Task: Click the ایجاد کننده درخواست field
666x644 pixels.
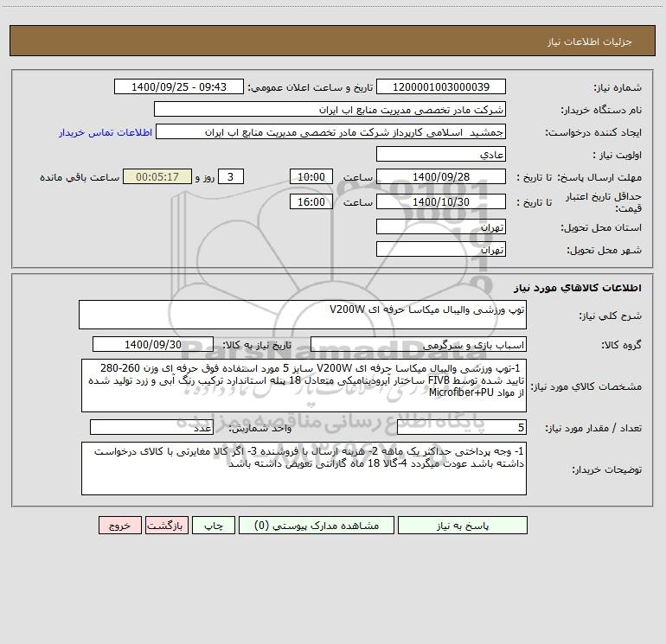Action: pyautogui.click(x=331, y=131)
